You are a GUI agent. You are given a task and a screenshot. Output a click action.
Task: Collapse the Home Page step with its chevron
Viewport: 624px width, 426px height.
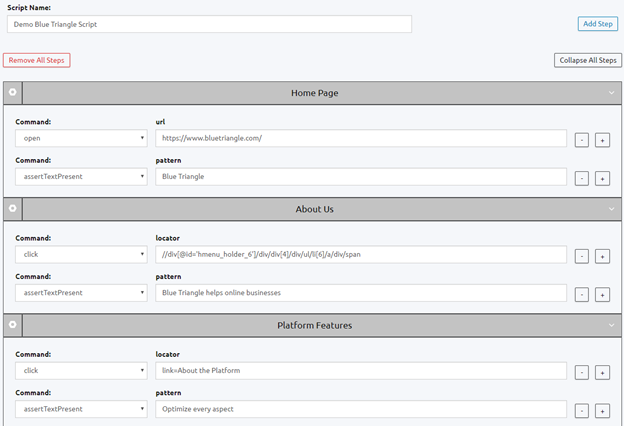point(611,93)
